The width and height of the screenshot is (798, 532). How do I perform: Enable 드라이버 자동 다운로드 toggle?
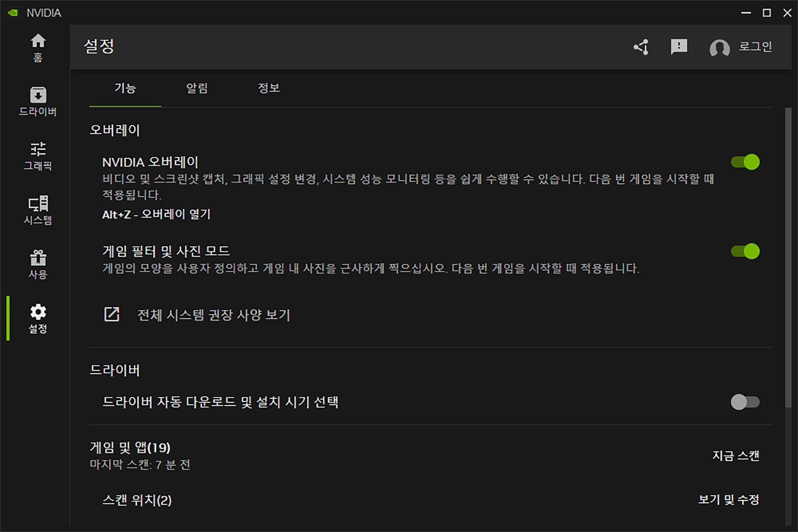click(x=745, y=402)
